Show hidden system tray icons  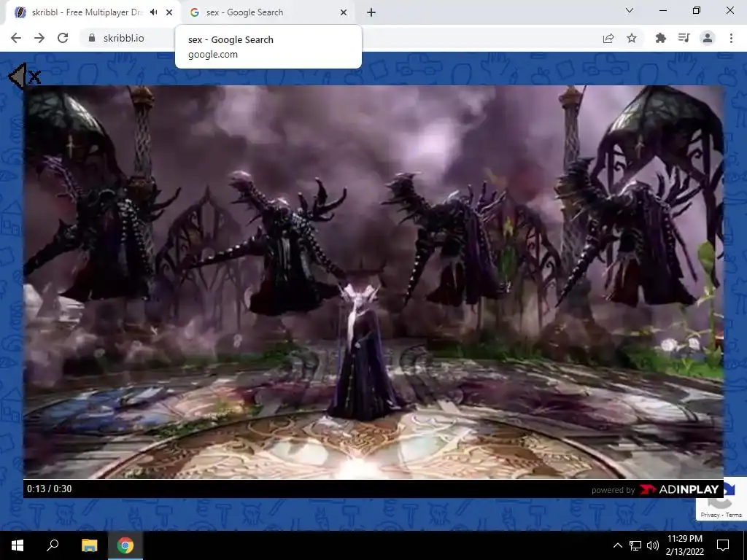pos(617,545)
